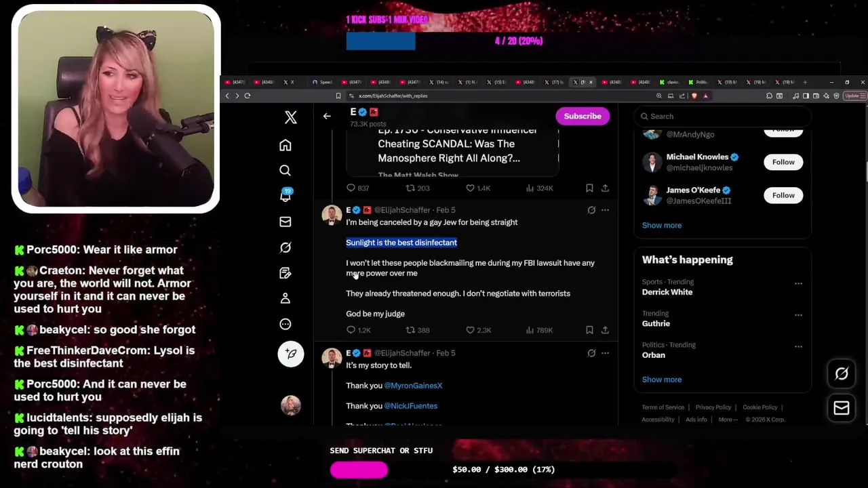Reload the page with browser refresh
This screenshot has height=488, width=868.
248,96
